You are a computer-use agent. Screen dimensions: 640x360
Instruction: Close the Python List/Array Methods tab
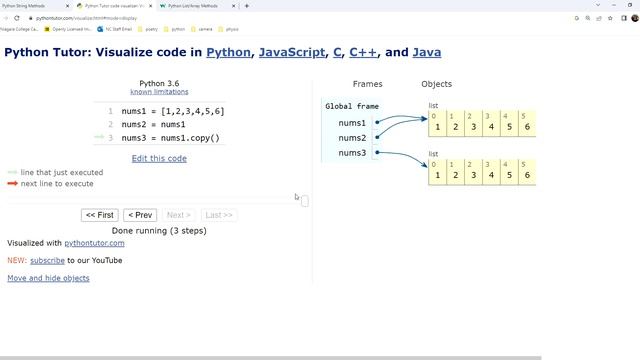(233, 6)
